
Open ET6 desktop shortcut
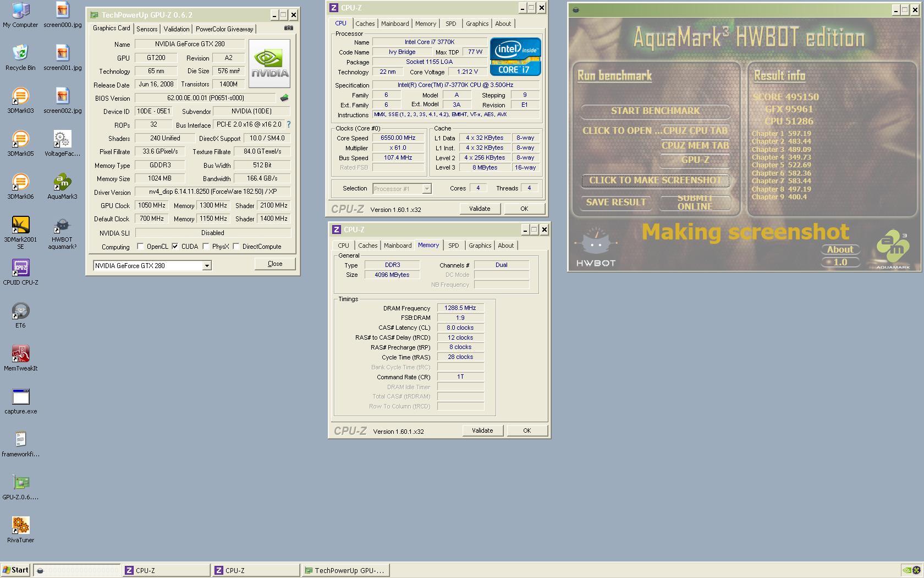[20, 315]
